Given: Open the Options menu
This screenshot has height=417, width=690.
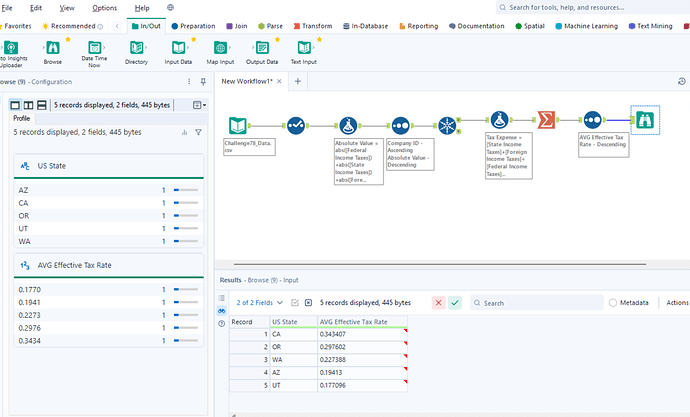Looking at the screenshot, I should coord(104,8).
